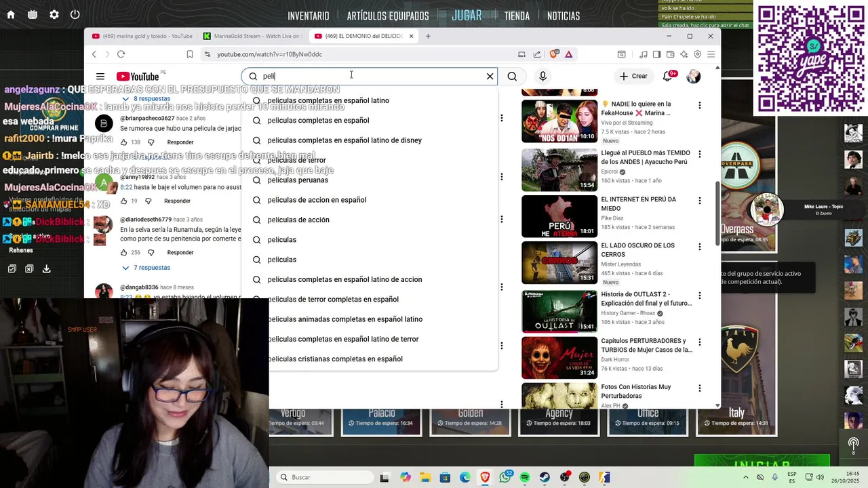
Task: Open a new browser tab
Action: (x=428, y=36)
